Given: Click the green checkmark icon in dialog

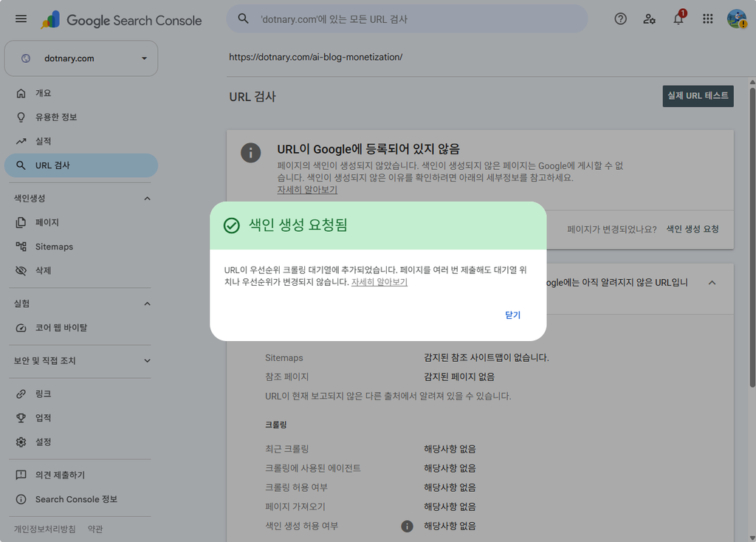Looking at the screenshot, I should (231, 225).
